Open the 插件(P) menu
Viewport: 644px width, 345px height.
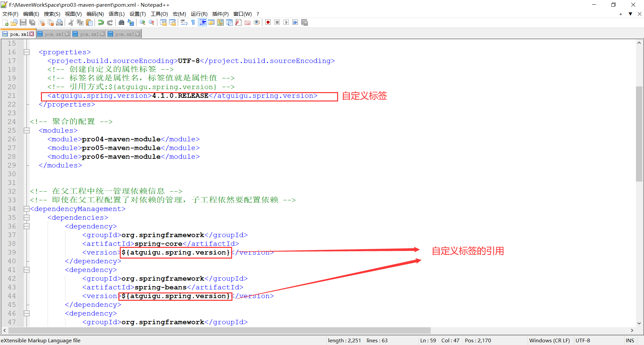[220, 14]
